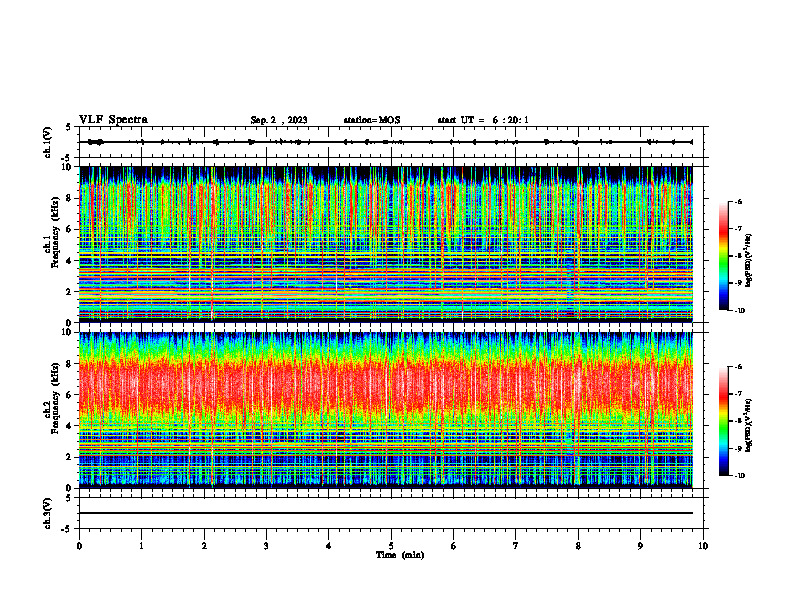Click the "1" minute tick label

[142, 546]
